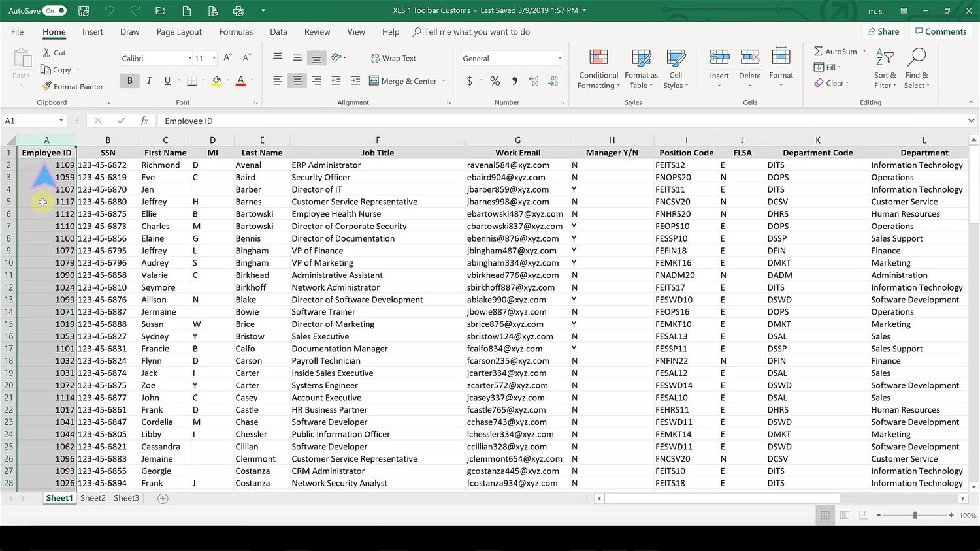Switch to the Formulas ribbon tab

235,31
